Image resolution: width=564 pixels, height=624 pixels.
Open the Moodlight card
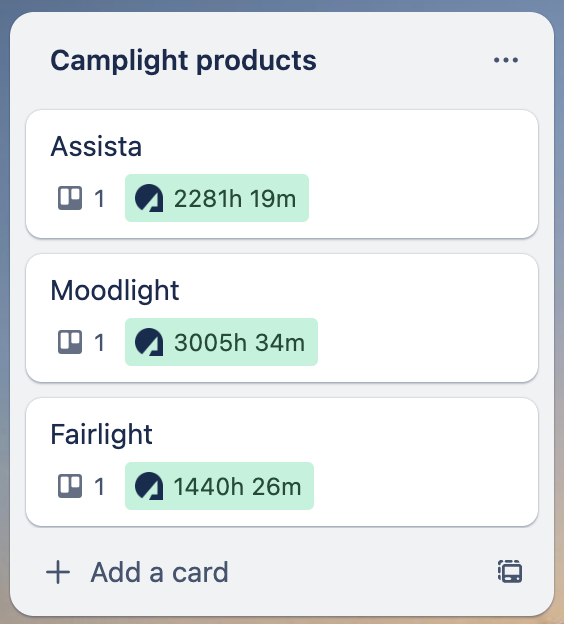(x=282, y=318)
